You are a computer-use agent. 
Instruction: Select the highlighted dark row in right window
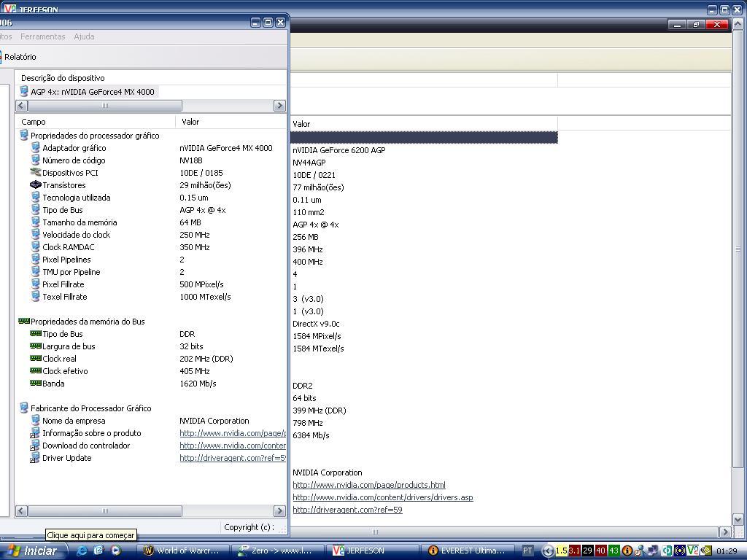coord(424,138)
